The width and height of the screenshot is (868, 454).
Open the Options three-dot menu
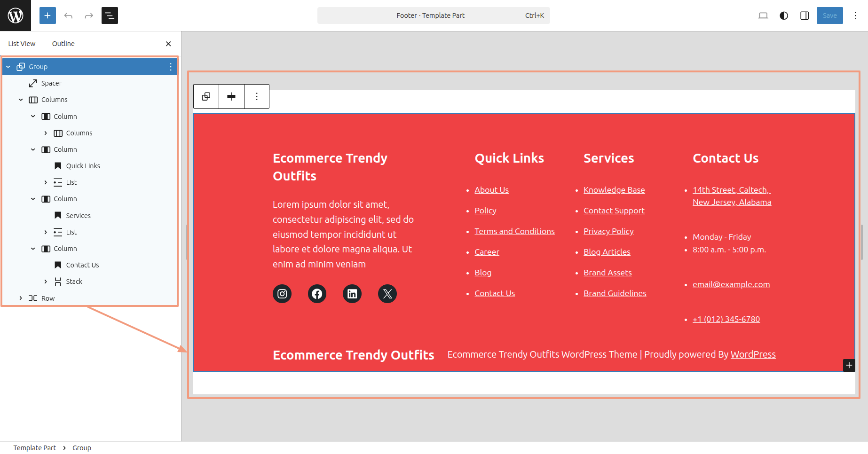[855, 16]
